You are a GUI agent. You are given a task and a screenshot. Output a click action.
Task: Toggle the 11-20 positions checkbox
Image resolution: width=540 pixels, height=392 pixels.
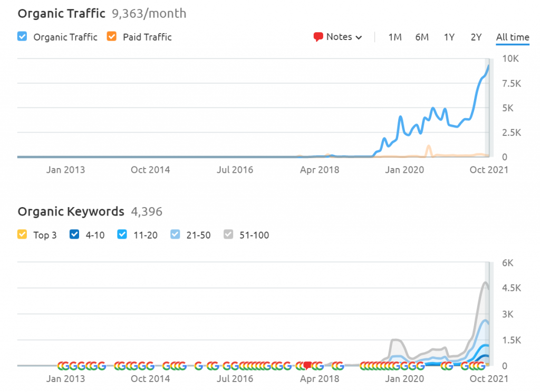click(122, 235)
